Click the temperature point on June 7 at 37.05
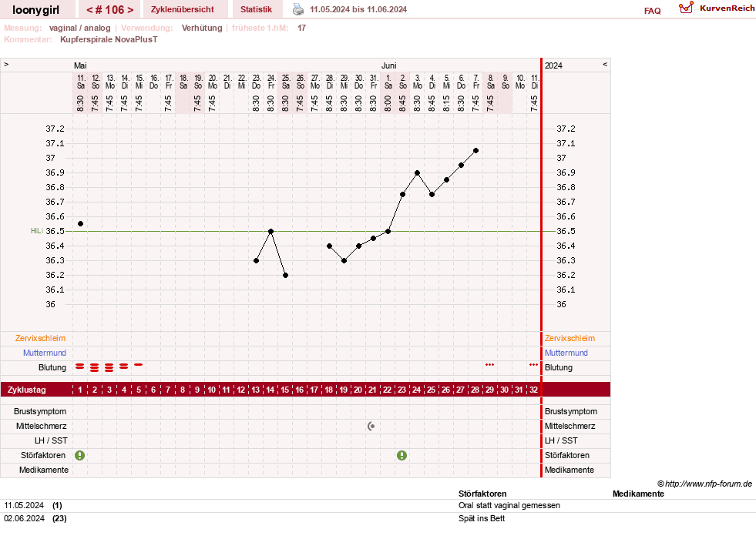Screen dimensions: 756x539 click(x=476, y=151)
